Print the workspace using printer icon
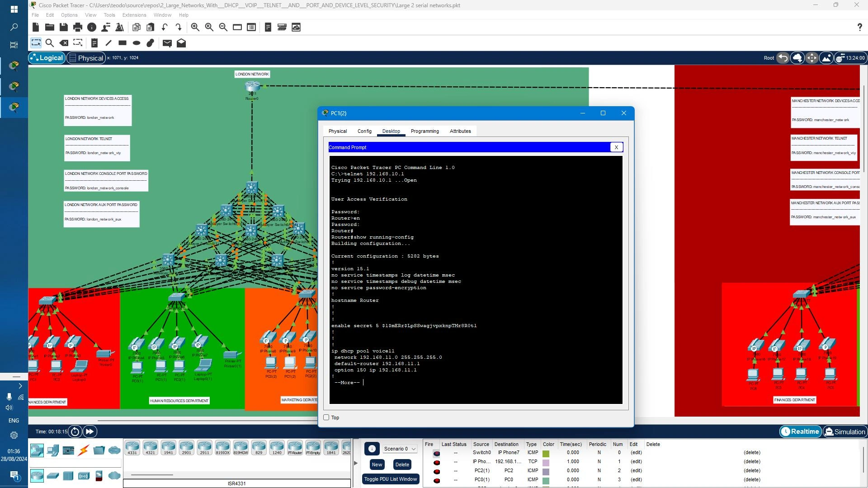This screenshot has height=488, width=868. (x=78, y=27)
